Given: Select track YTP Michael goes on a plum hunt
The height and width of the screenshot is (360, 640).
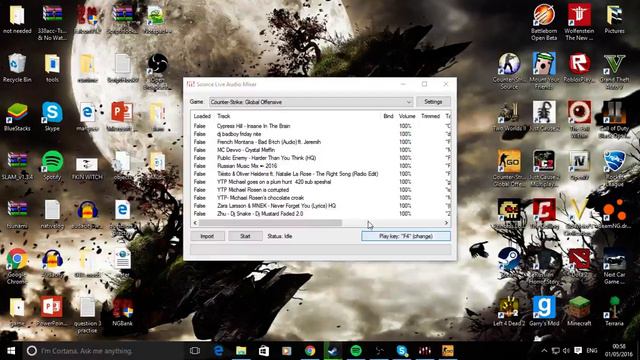Looking at the screenshot, I should click(274, 182).
